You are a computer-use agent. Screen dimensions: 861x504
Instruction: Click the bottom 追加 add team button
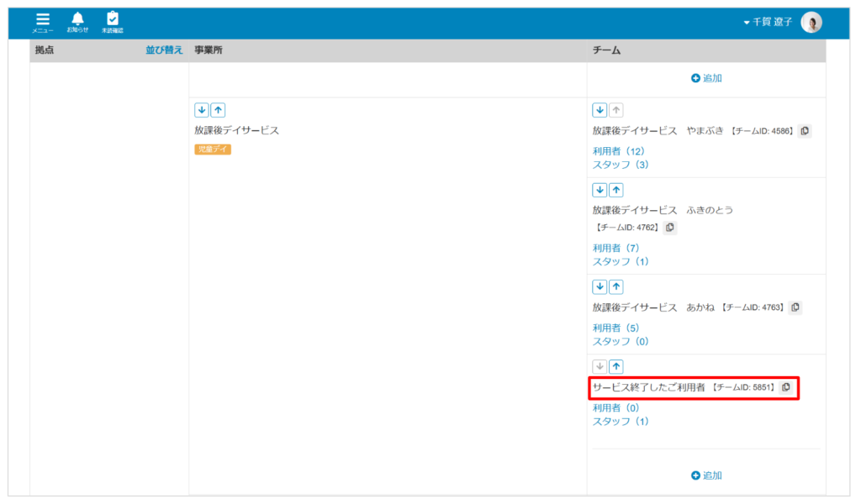[706, 475]
